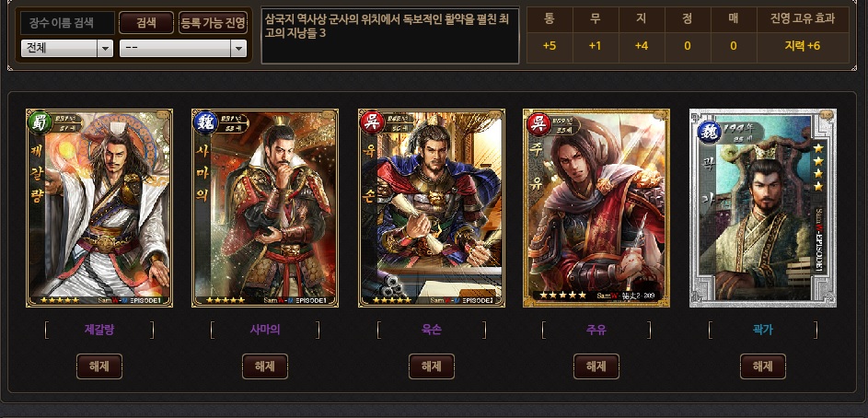Select the 제갈량 general card artwork

[x=99, y=207]
